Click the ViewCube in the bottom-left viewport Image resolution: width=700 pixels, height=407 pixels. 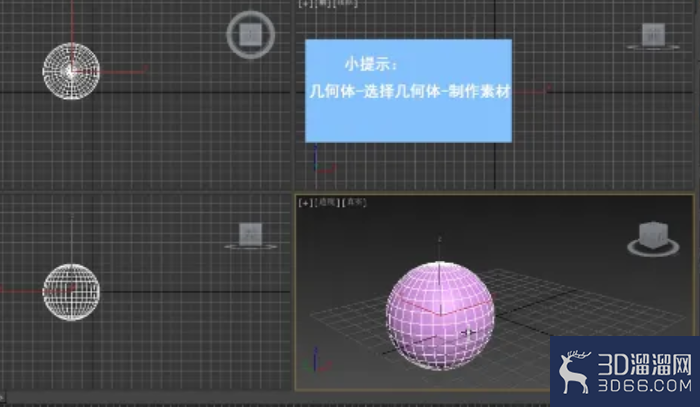tap(250, 234)
